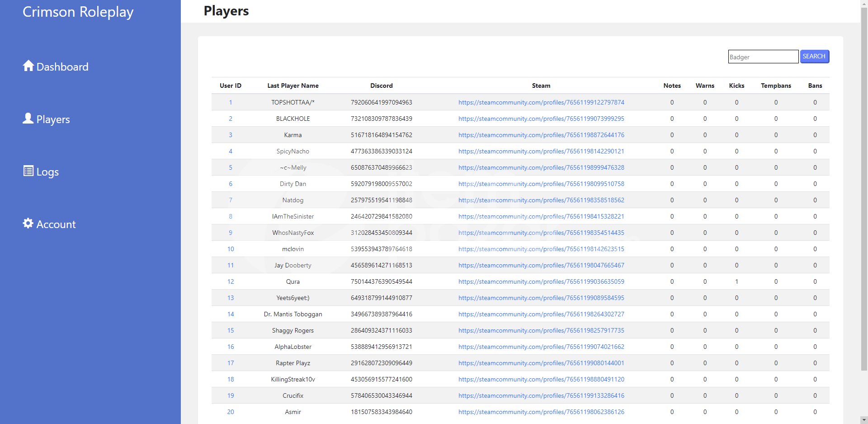The image size is (868, 424).
Task: Click the SEARCH button
Action: (x=814, y=57)
